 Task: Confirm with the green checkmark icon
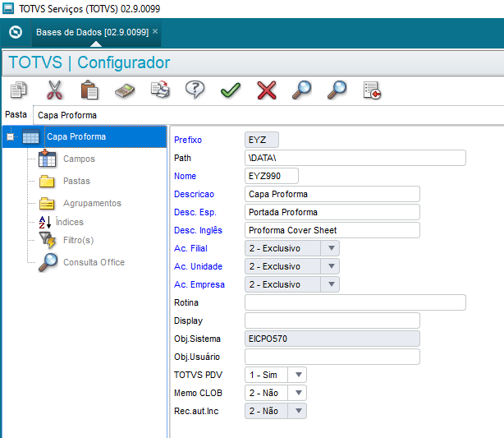tap(231, 90)
